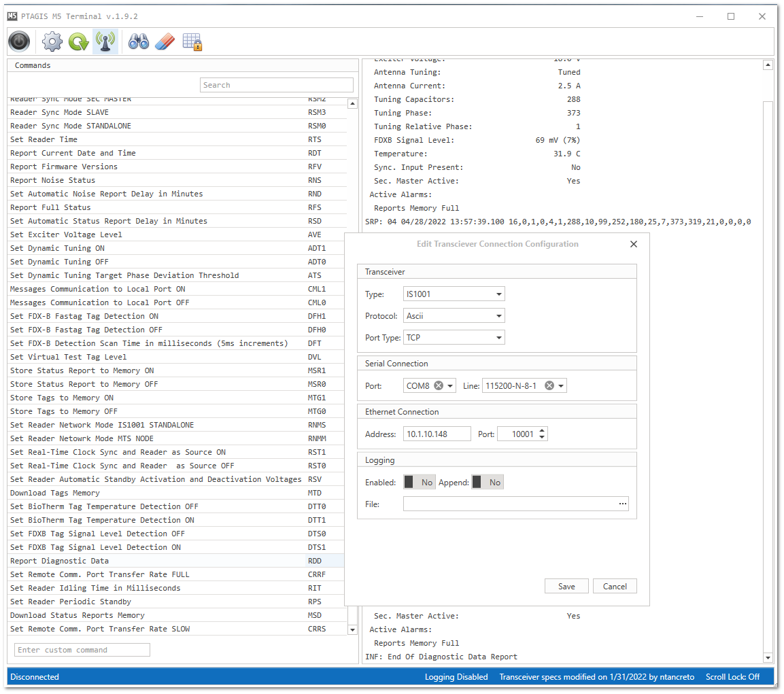Screen dimensions: 784x694
Task: Select Store Tags to Memory ON command
Action: [x=176, y=398]
